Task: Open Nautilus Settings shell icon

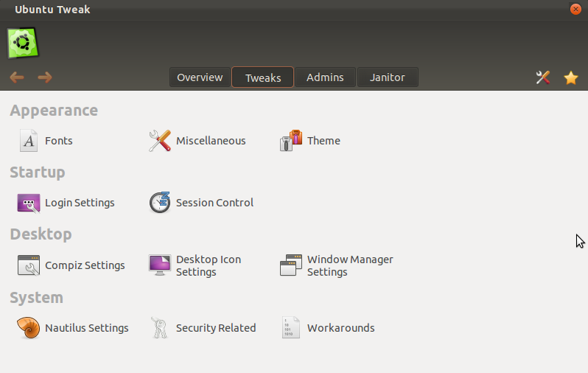Action: pos(29,328)
